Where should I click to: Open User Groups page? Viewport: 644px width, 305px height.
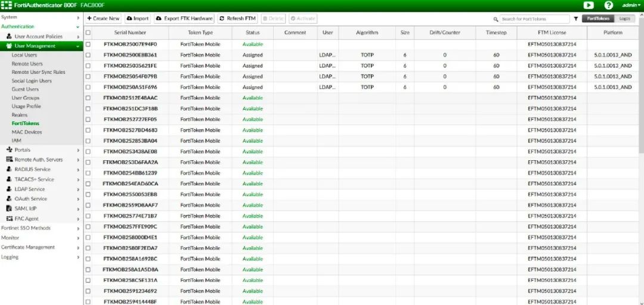tap(26, 98)
